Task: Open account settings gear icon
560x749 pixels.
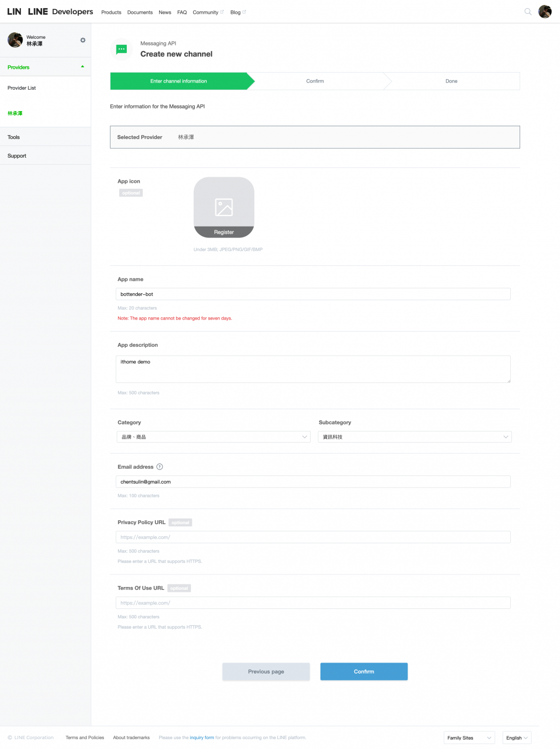Action: [x=83, y=40]
